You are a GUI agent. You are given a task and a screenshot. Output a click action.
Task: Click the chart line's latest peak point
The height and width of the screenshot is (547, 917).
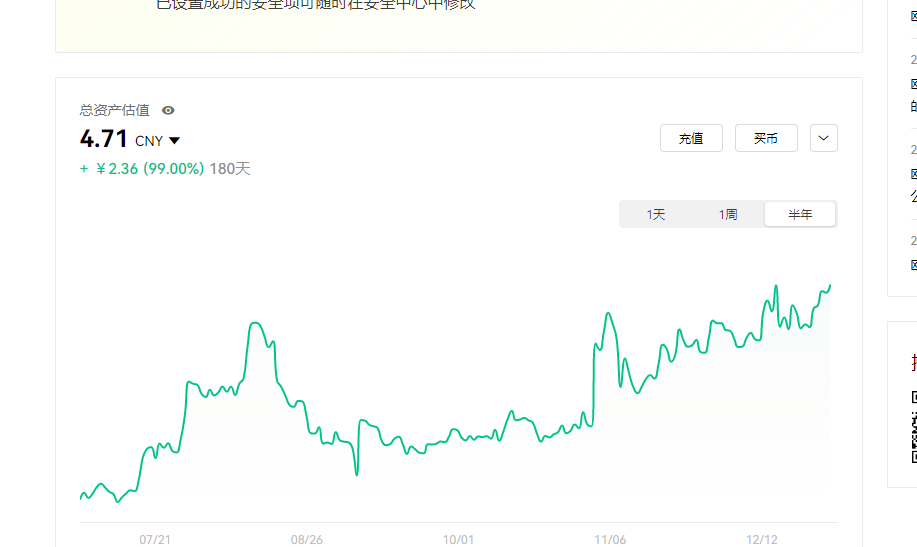(830, 286)
